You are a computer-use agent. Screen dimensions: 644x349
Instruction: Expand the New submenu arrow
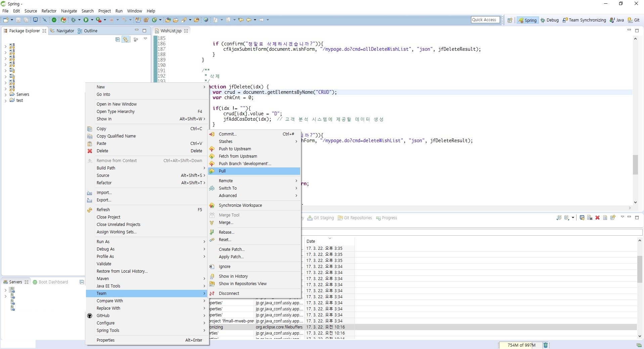(x=204, y=87)
